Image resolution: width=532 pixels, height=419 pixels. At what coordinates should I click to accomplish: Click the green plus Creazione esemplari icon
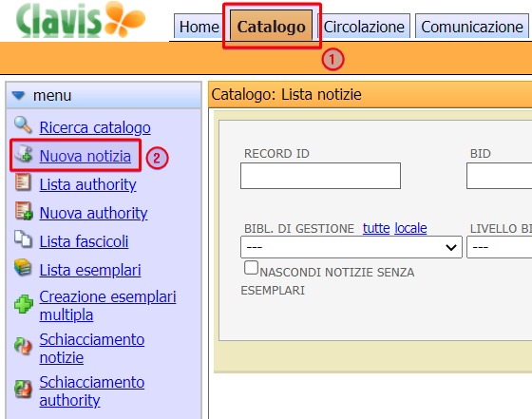point(24,304)
